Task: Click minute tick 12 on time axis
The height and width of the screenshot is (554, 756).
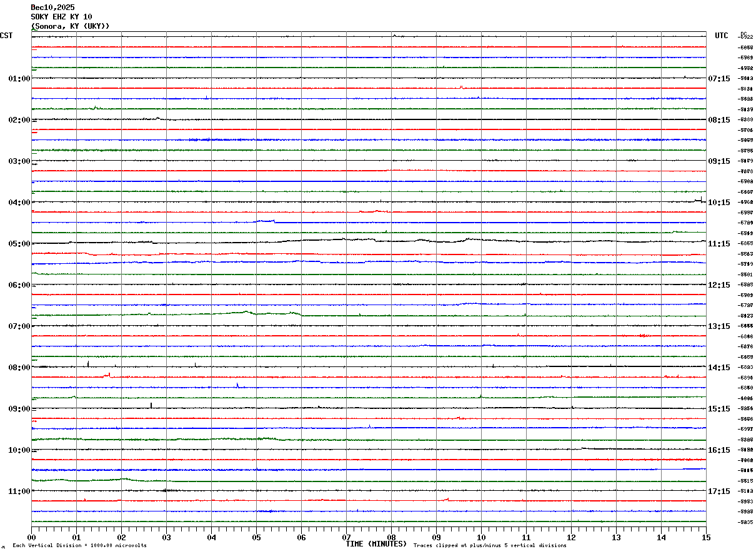Action: click(571, 537)
